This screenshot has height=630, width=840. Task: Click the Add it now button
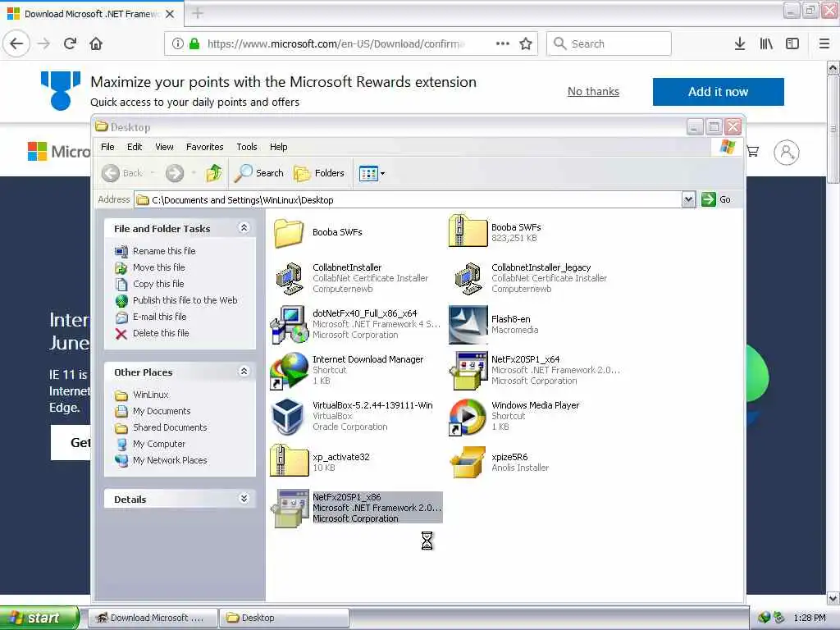[718, 92]
